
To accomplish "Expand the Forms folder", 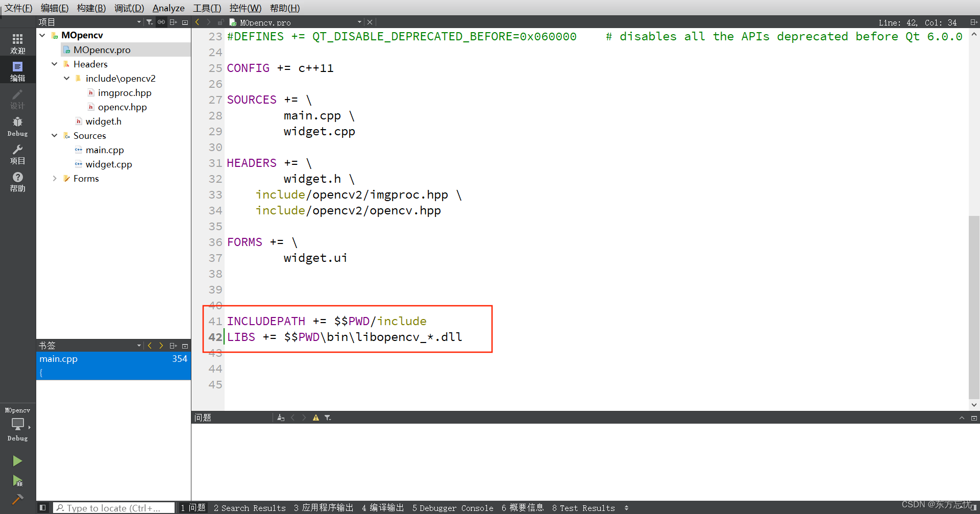I will (x=55, y=178).
